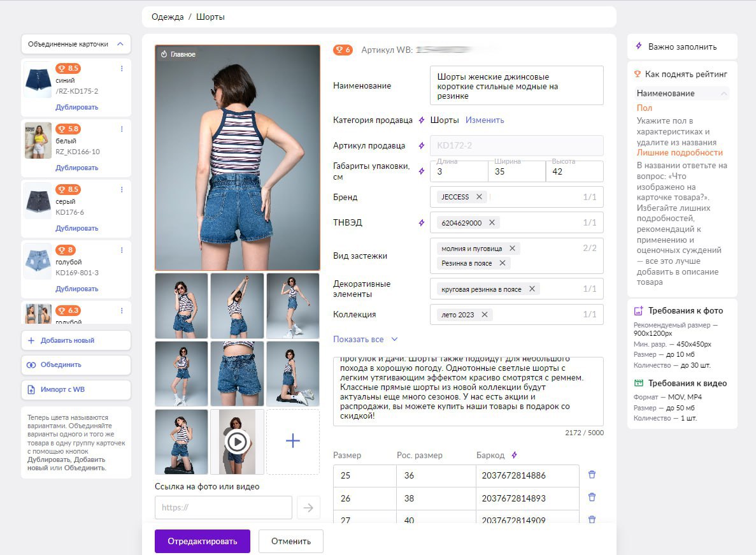The width and height of the screenshot is (756, 555).
Task: Click the Наименование text field
Action: pos(516,86)
